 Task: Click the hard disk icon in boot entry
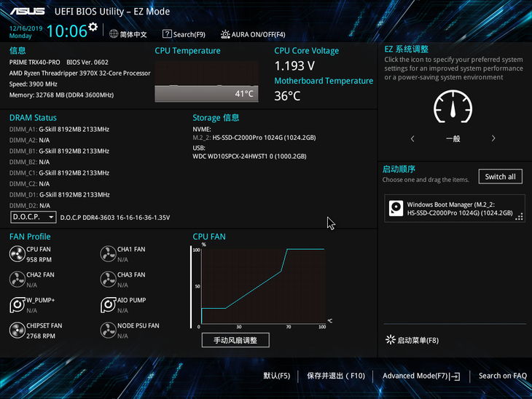396,208
